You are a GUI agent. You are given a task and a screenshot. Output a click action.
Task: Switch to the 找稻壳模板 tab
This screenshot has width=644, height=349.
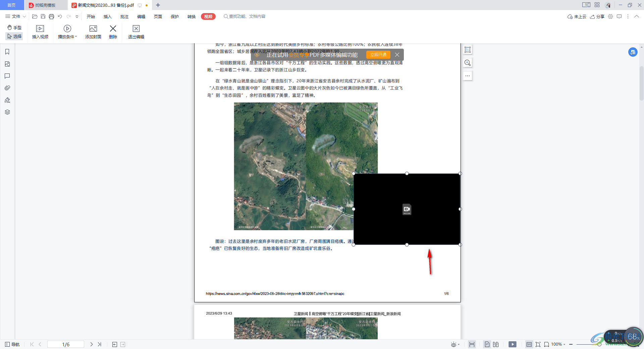pyautogui.click(x=46, y=5)
